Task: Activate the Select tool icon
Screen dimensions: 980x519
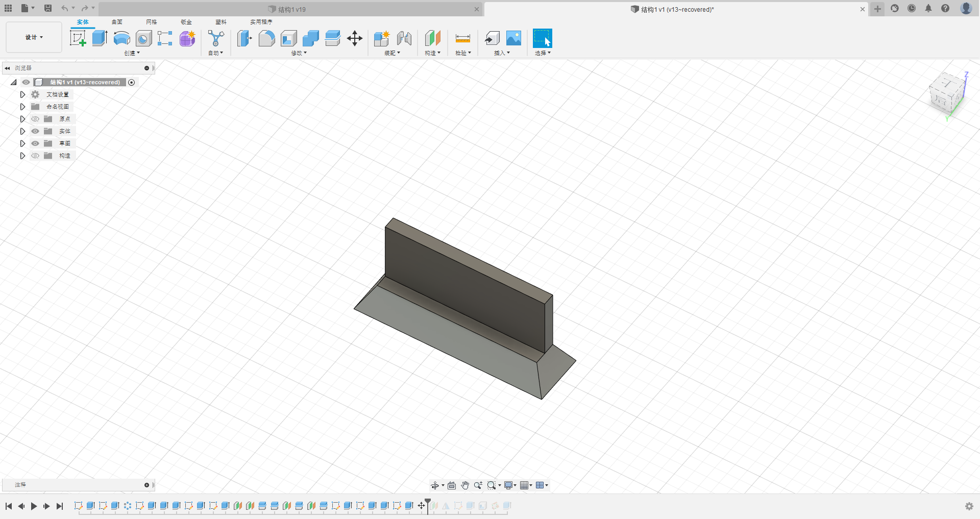Action: [542, 38]
